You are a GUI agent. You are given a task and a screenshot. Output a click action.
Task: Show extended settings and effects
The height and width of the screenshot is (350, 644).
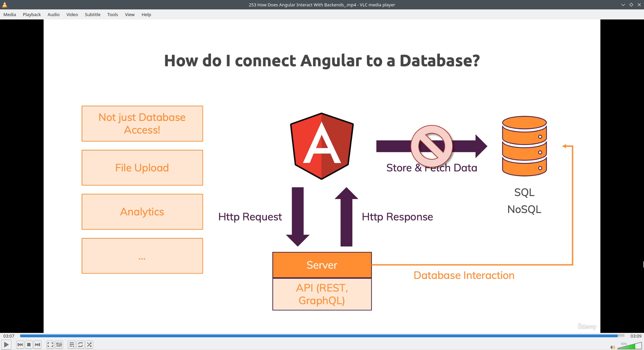(59, 345)
